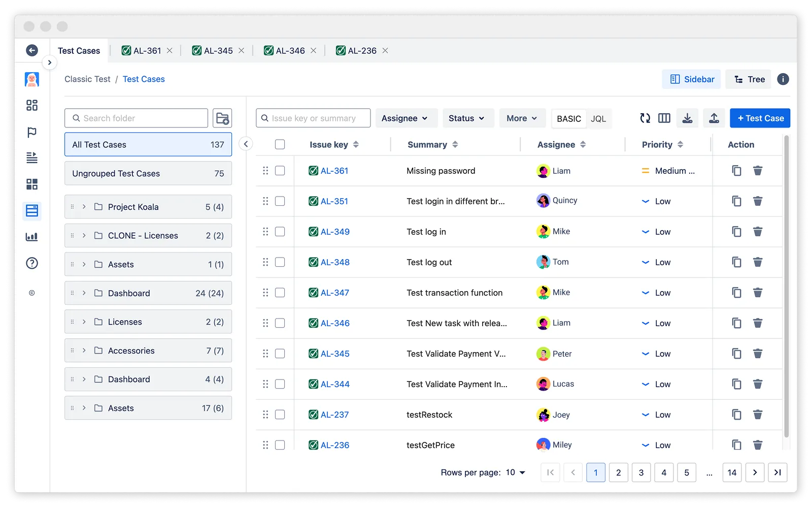This screenshot has width=812, height=508.
Task: Check the box for row AL-346
Action: [x=280, y=323]
